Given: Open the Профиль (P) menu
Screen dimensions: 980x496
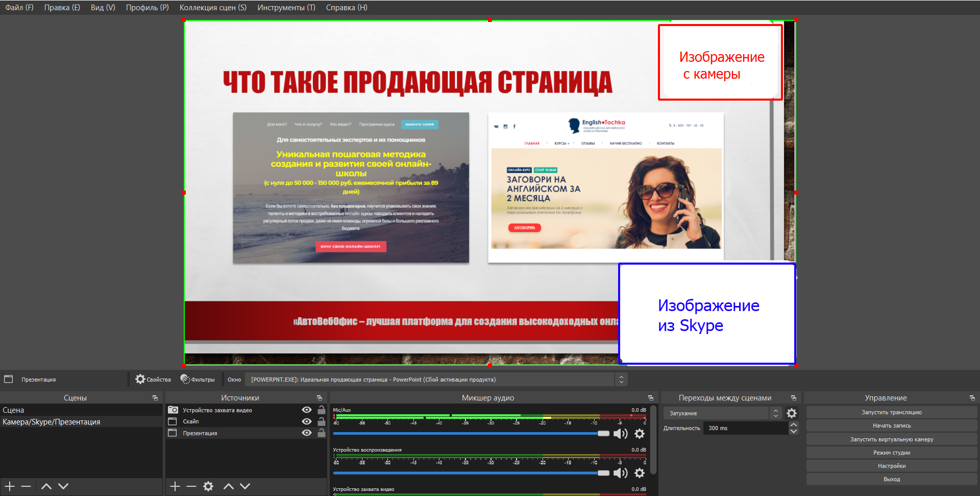Looking at the screenshot, I should [x=148, y=8].
